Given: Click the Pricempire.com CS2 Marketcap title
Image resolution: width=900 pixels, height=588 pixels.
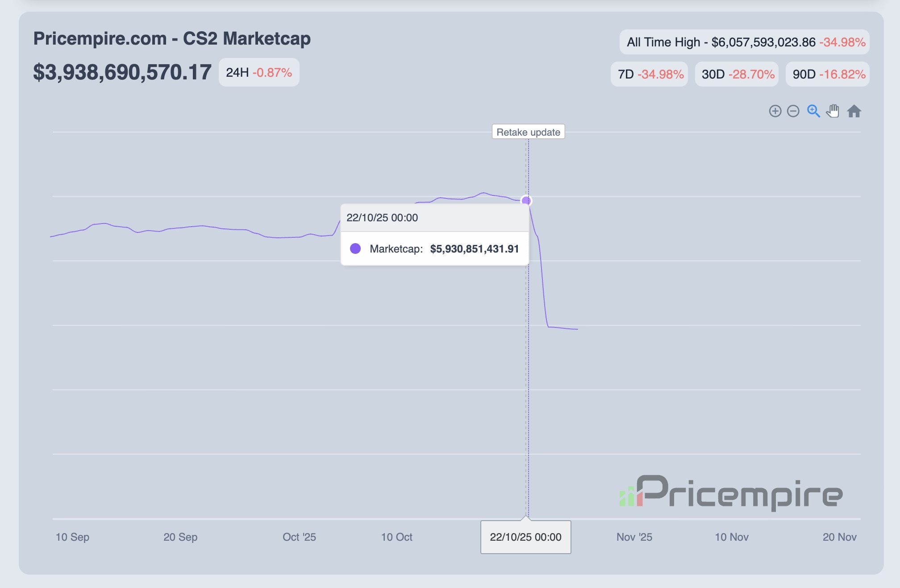Looking at the screenshot, I should click(x=172, y=39).
